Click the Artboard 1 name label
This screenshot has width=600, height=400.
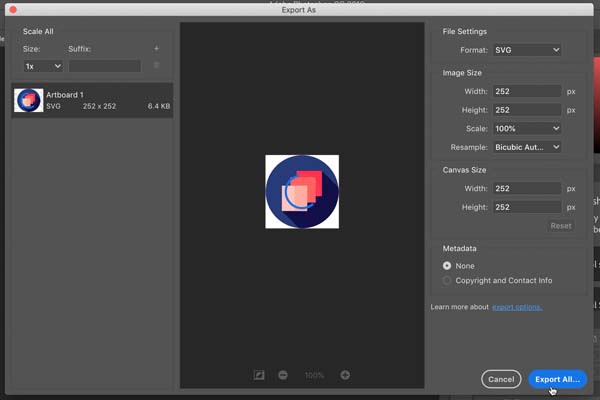point(65,95)
